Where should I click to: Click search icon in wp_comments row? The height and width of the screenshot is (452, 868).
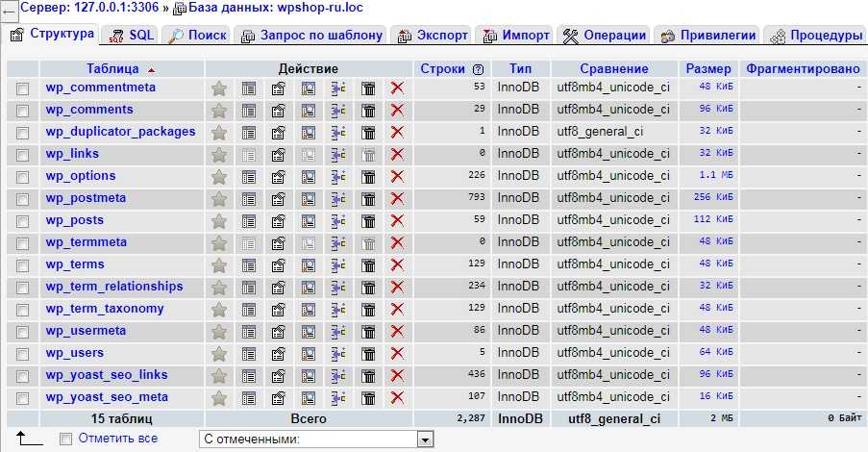[x=309, y=110]
